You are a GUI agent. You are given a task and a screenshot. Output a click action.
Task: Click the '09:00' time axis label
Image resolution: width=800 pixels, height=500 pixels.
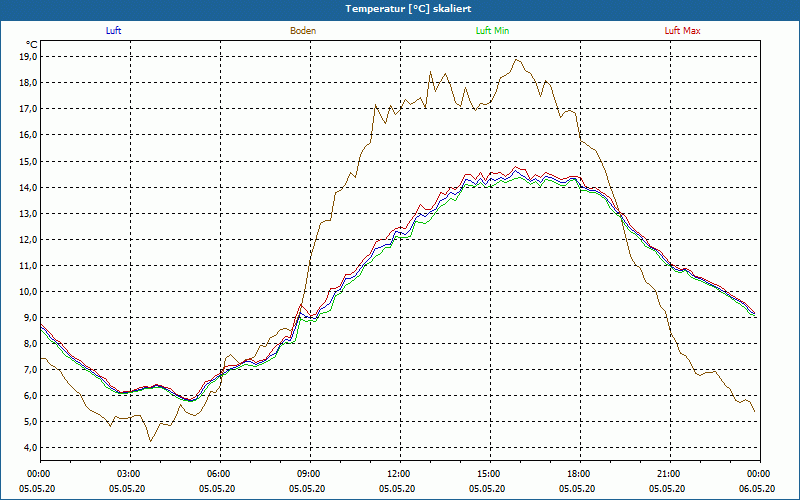(307, 474)
